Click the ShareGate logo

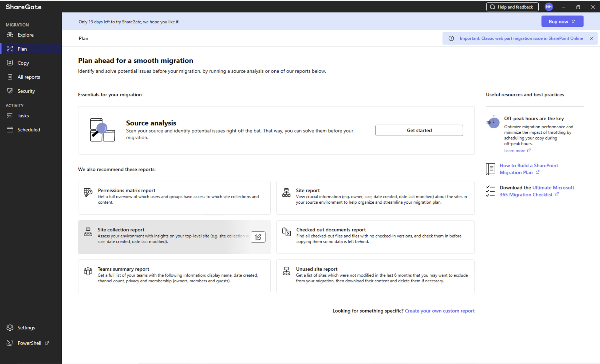[23, 7]
